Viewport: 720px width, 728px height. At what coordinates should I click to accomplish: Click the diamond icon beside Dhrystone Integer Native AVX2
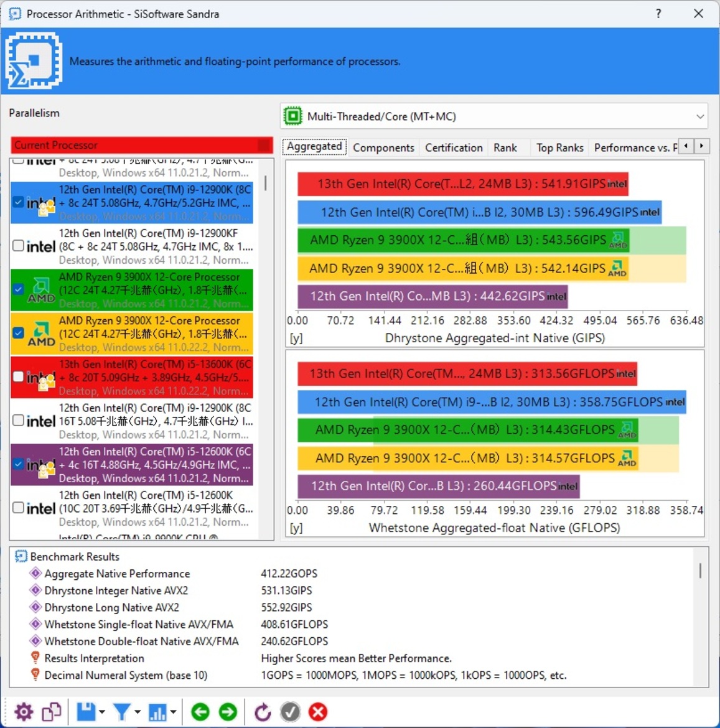tap(35, 590)
